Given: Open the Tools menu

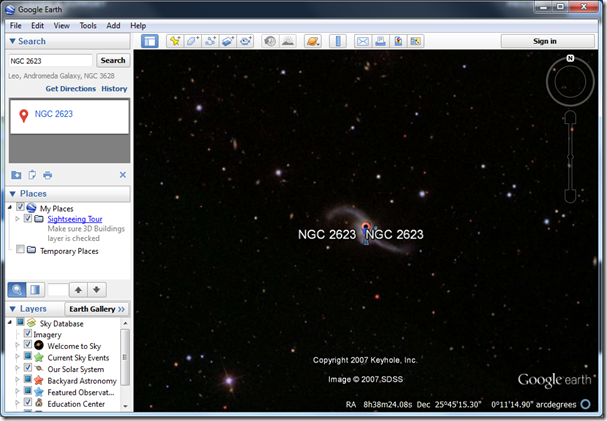Looking at the screenshot, I should click(x=88, y=26).
